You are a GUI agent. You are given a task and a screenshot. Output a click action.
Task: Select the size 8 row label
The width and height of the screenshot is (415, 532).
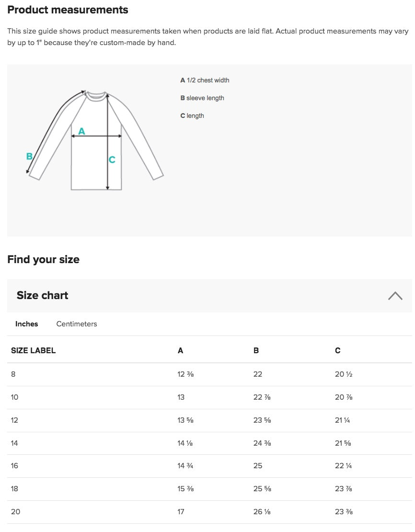point(13,374)
